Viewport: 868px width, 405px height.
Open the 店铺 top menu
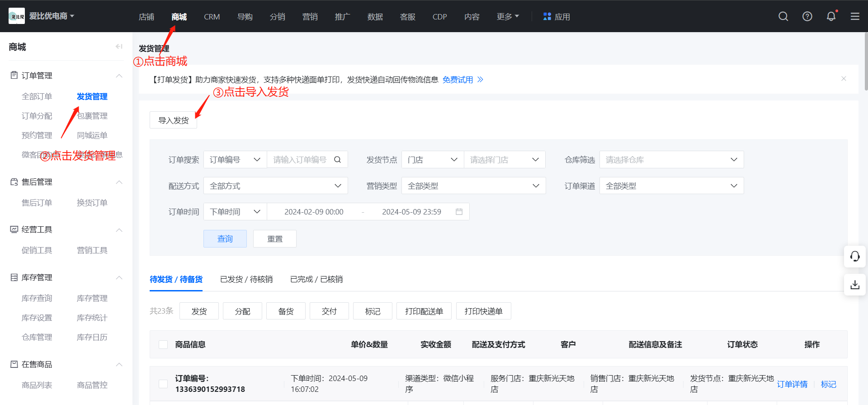click(146, 16)
